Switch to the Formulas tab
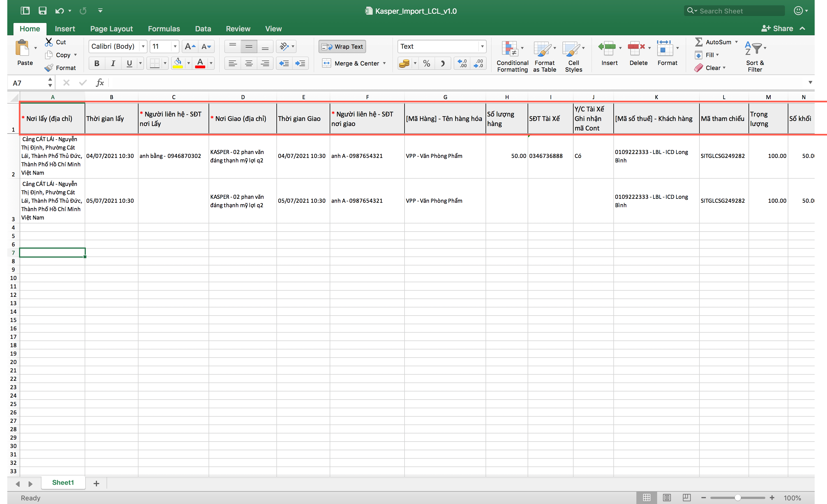This screenshot has height=504, width=827. pos(164,29)
